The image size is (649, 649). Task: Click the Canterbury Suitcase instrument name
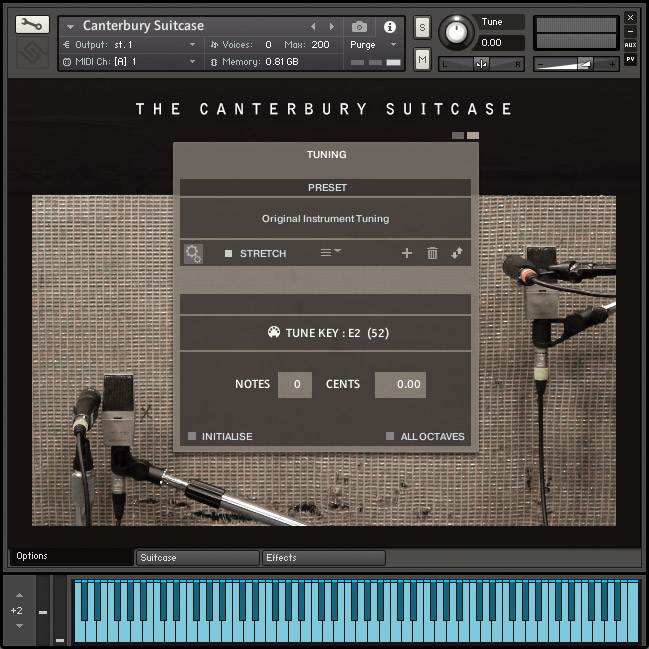(x=143, y=26)
